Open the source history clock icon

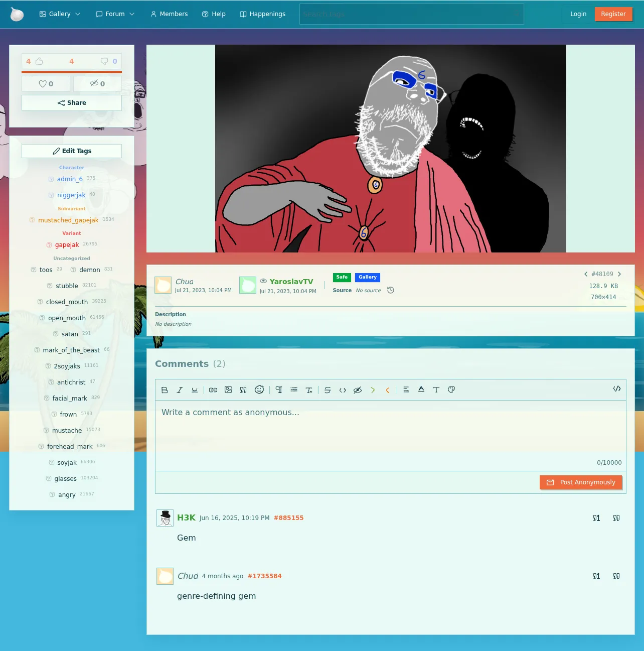391,290
